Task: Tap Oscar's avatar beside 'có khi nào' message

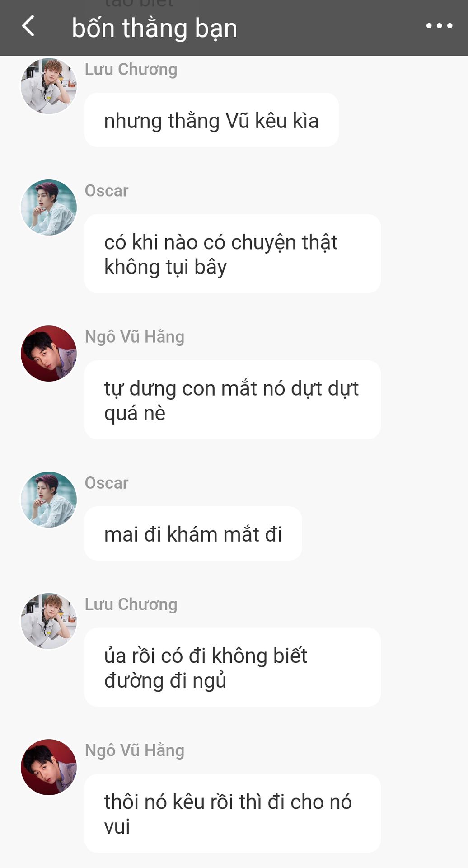Action: point(49,208)
